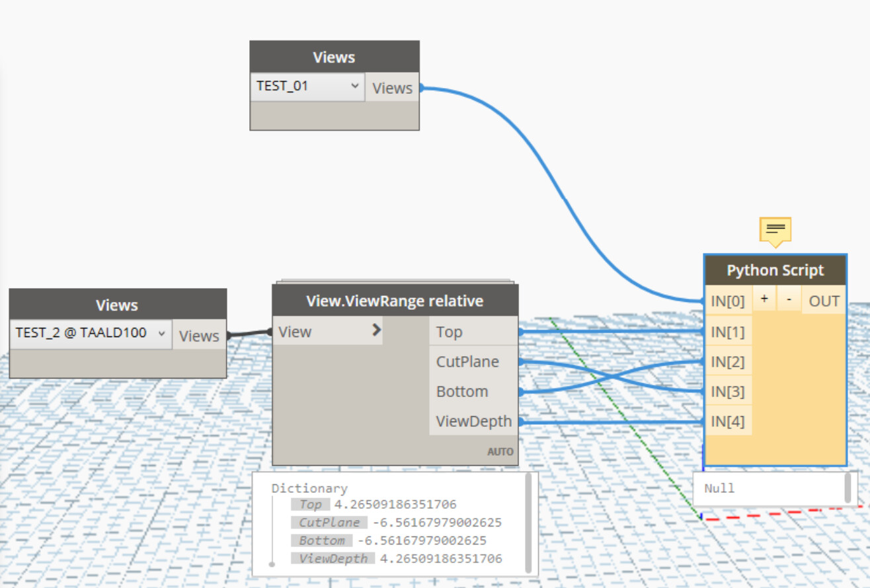Click the AUTO label on ViewRange node

tap(500, 452)
